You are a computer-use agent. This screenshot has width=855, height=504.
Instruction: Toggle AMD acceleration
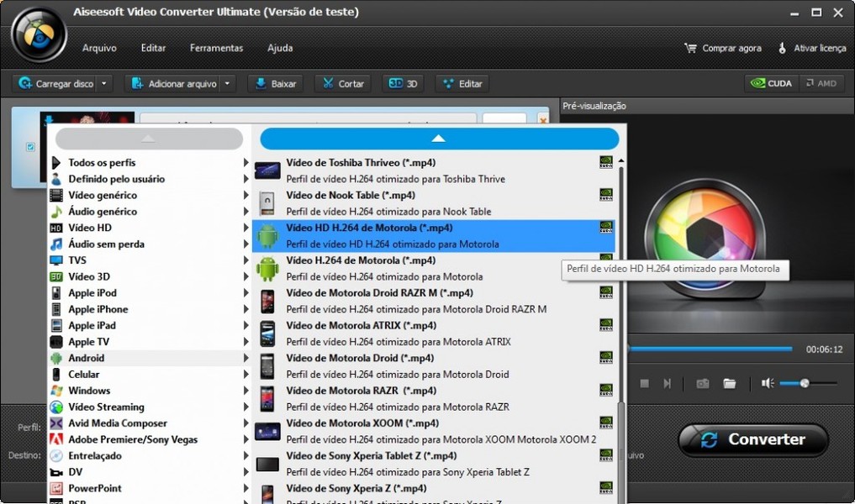point(821,83)
